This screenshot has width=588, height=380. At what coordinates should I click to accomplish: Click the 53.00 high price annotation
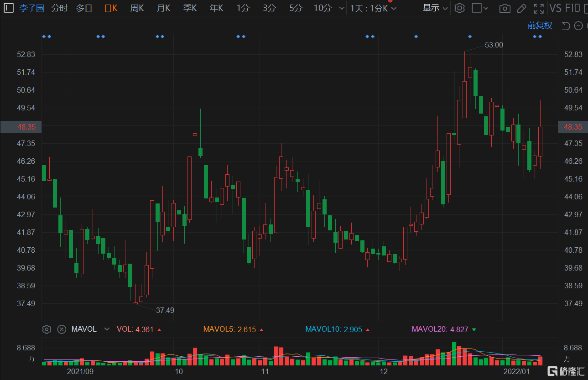click(x=494, y=45)
